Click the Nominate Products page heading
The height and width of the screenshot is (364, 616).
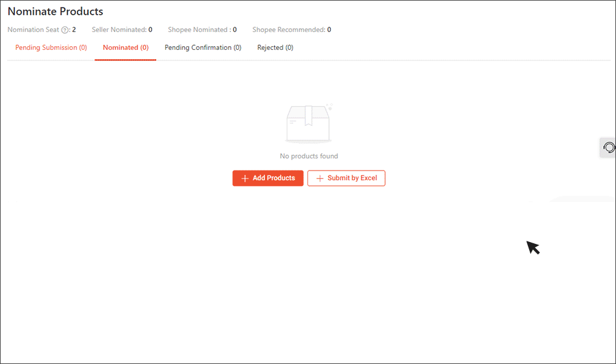click(x=55, y=11)
